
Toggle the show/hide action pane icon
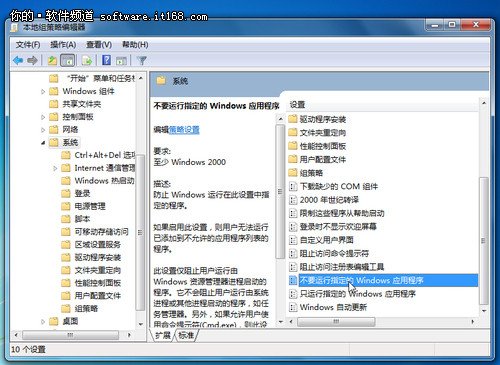121,61
